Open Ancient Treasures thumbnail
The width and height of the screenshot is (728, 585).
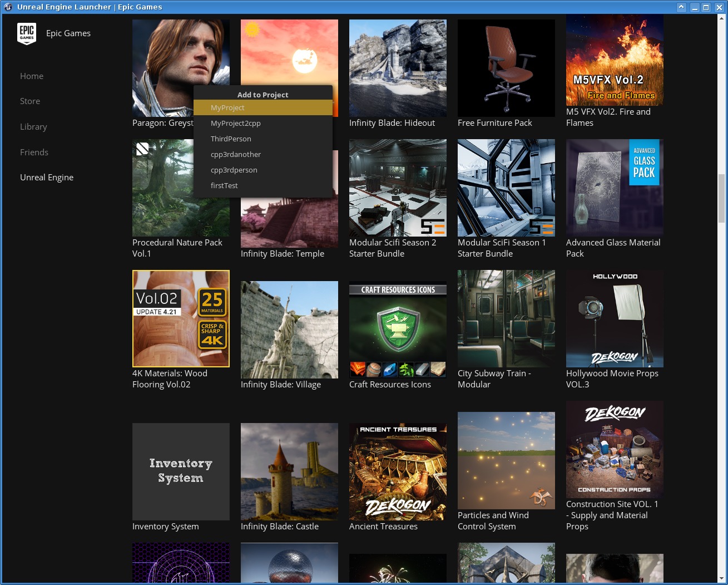tap(398, 471)
